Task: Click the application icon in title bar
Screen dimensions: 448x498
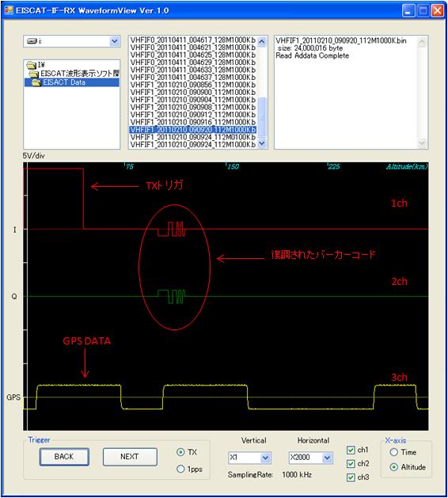Action: (9, 10)
